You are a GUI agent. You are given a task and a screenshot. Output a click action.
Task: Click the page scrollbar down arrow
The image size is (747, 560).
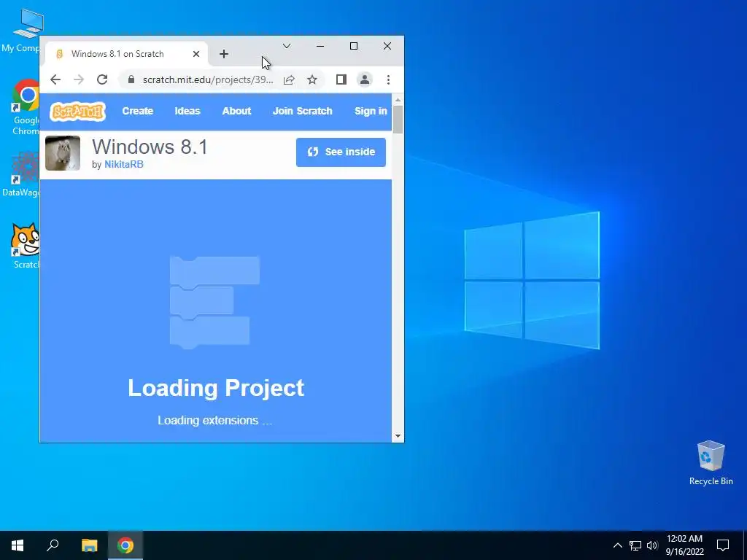(398, 436)
